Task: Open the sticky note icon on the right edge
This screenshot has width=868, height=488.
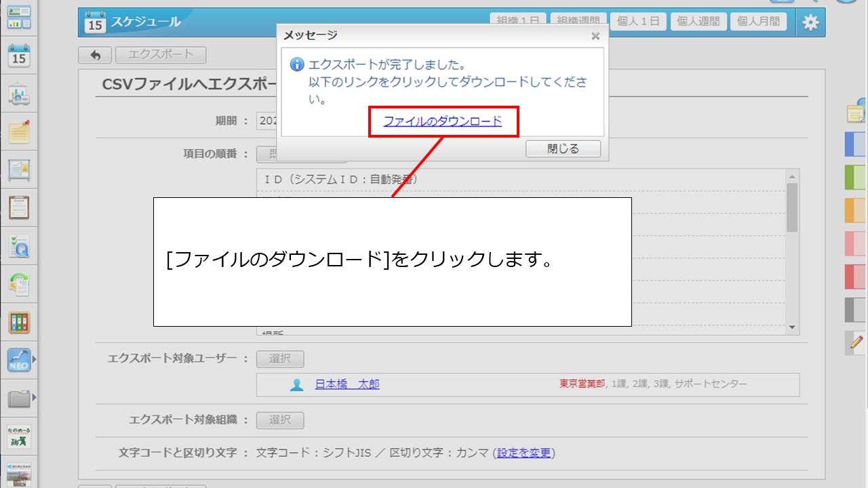Action: point(857,111)
